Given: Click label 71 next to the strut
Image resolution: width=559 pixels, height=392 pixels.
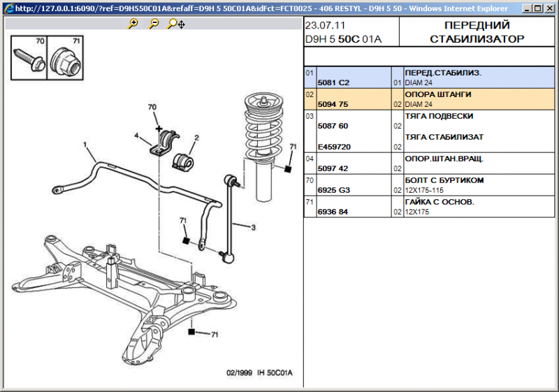Looking at the screenshot, I should (293, 147).
